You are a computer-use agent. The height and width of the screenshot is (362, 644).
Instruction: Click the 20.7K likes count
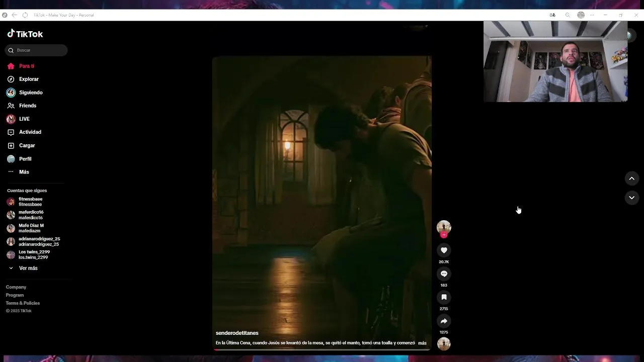click(444, 262)
